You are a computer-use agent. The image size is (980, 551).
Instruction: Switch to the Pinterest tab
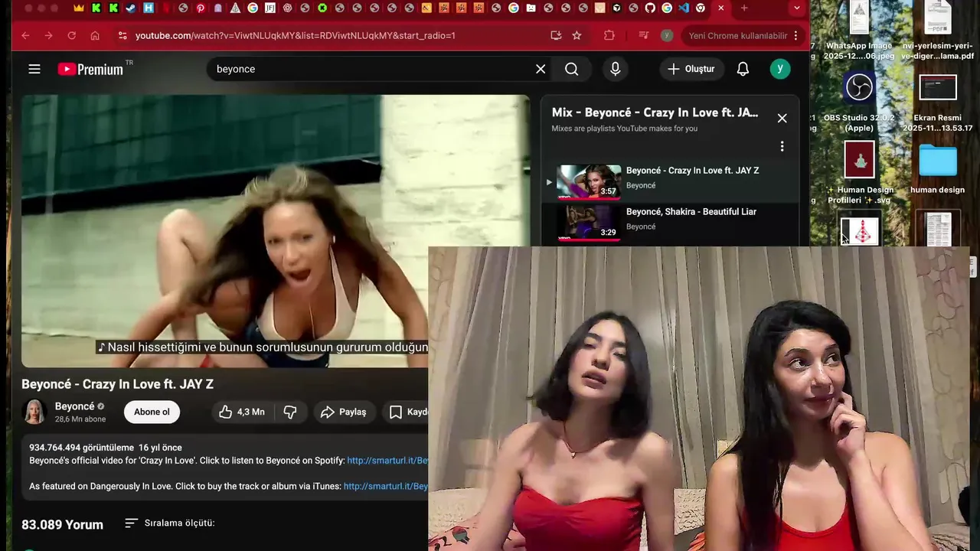(x=201, y=8)
